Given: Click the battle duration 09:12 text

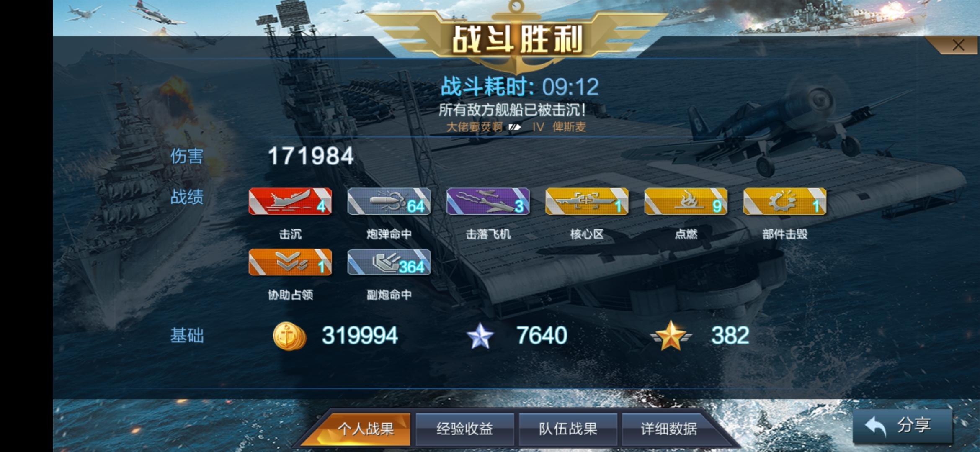Looking at the screenshot, I should pos(570,87).
